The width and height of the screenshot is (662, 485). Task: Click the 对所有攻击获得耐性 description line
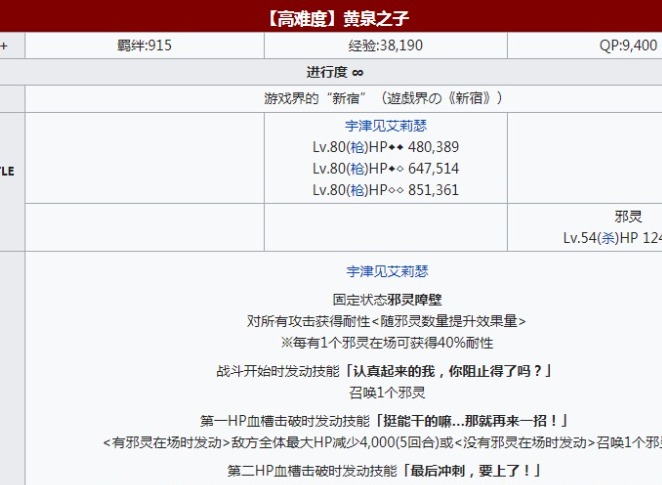coord(386,321)
